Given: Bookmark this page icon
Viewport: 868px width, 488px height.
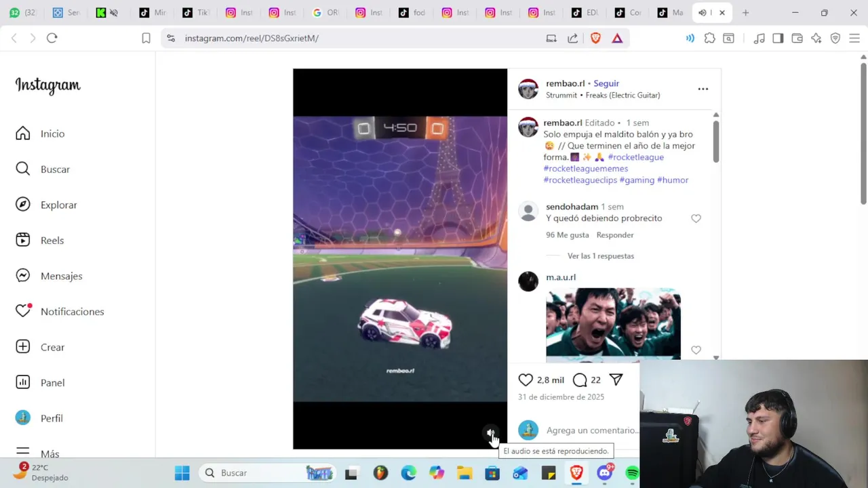Looking at the screenshot, I should point(146,38).
